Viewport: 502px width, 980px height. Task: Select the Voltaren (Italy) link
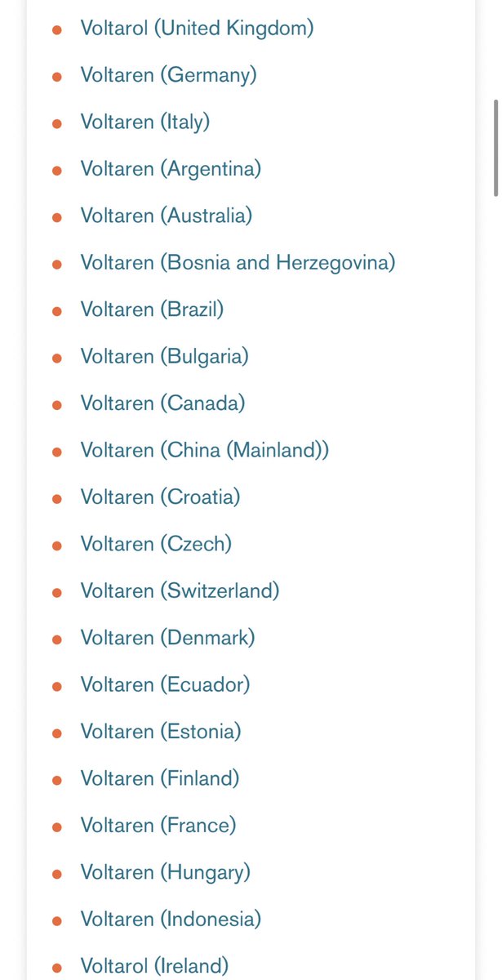tap(144, 122)
